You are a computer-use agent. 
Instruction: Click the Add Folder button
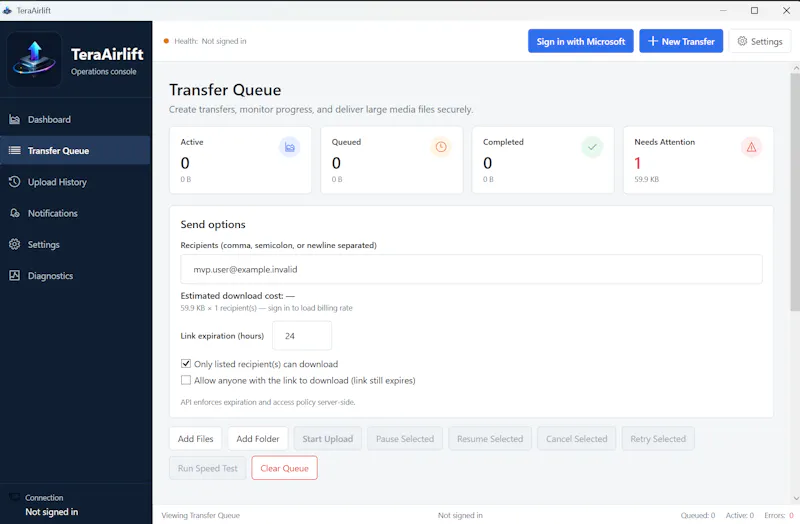258,439
